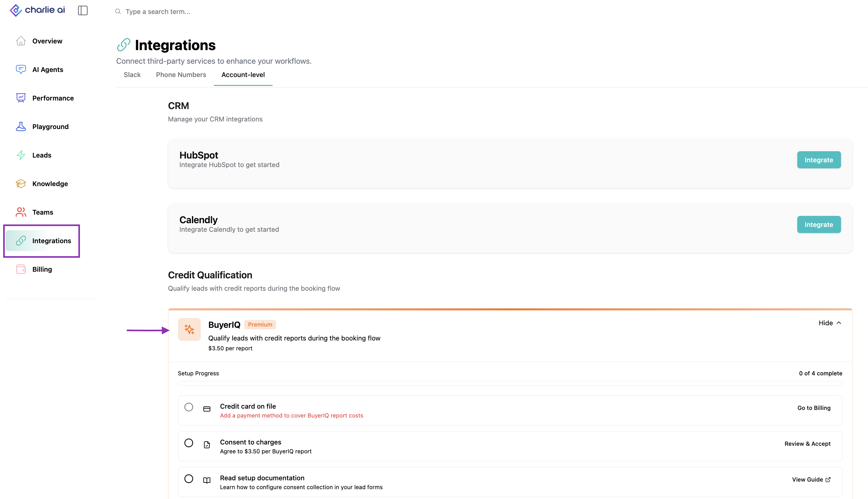The height and width of the screenshot is (499, 868).
Task: Open Knowledge in the sidebar
Action: (50, 184)
